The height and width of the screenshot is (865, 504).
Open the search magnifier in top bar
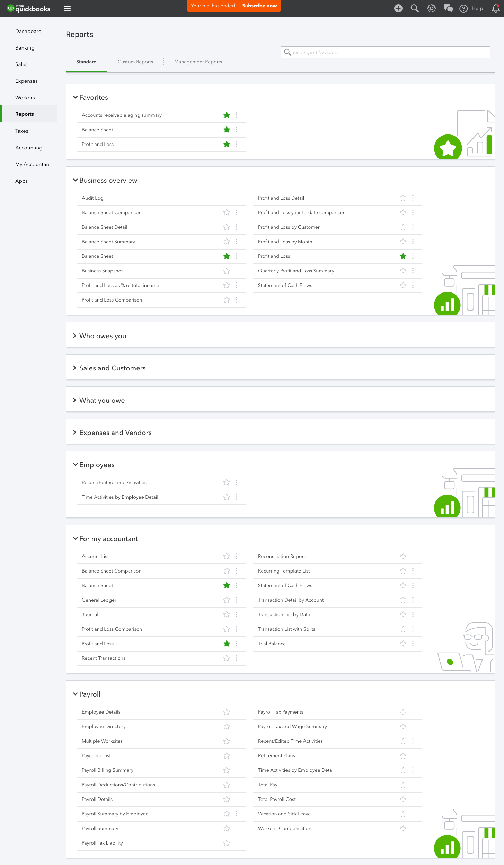point(415,8)
